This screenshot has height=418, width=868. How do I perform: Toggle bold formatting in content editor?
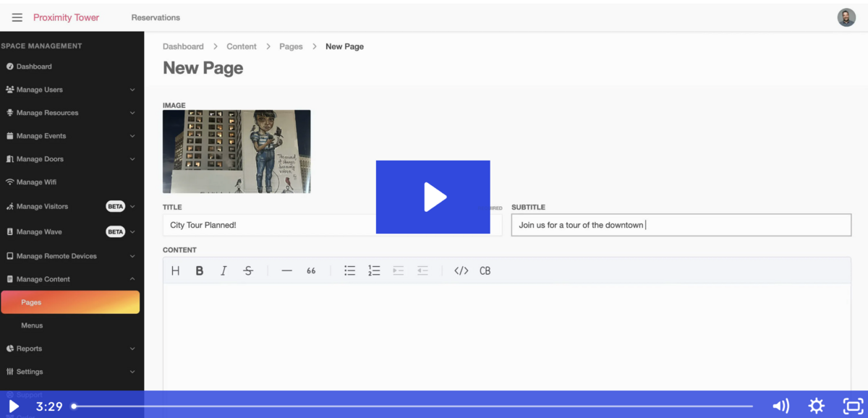click(x=200, y=271)
